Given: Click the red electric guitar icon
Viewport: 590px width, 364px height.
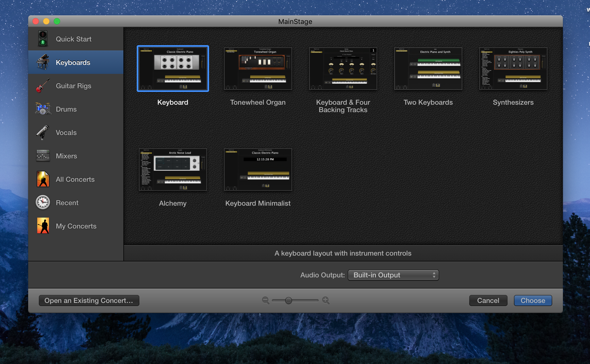Looking at the screenshot, I should pos(43,86).
